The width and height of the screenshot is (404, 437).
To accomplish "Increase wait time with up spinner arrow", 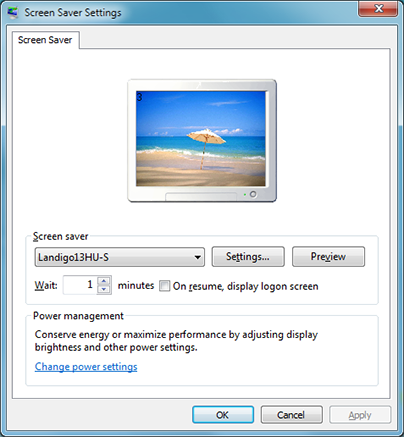I will (104, 280).
